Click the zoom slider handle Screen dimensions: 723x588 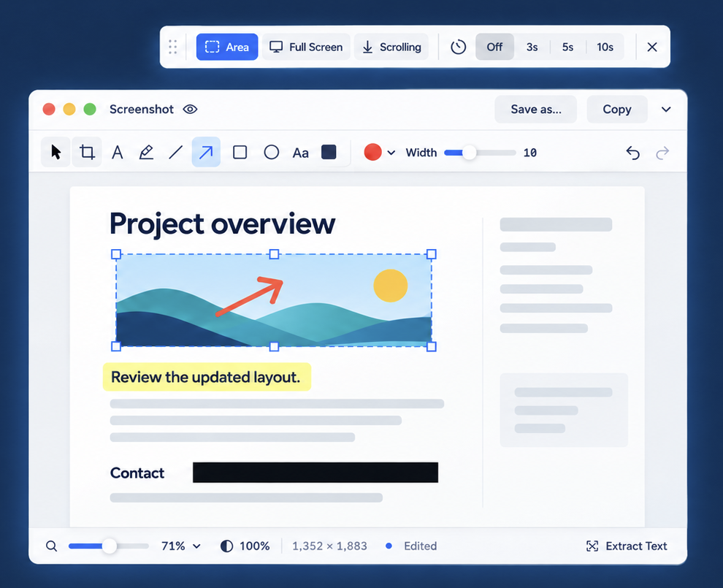(110, 546)
